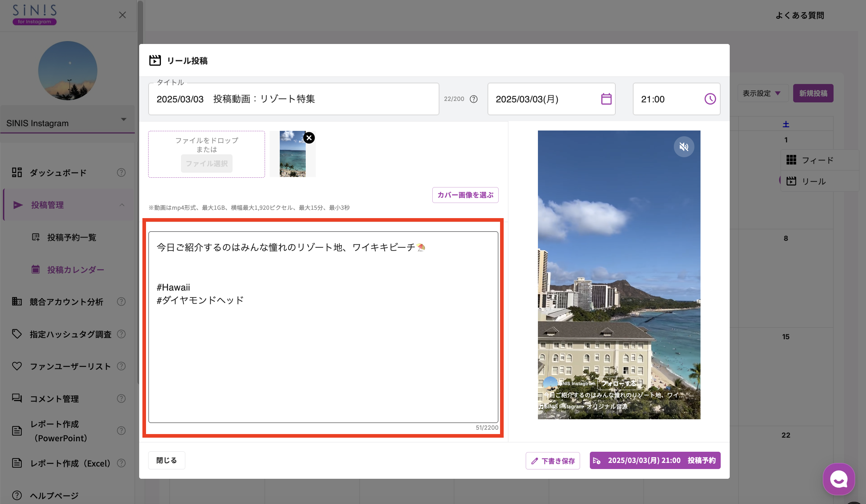Collapse the 投稿管理 section chevron
866x504 pixels.
122,205
